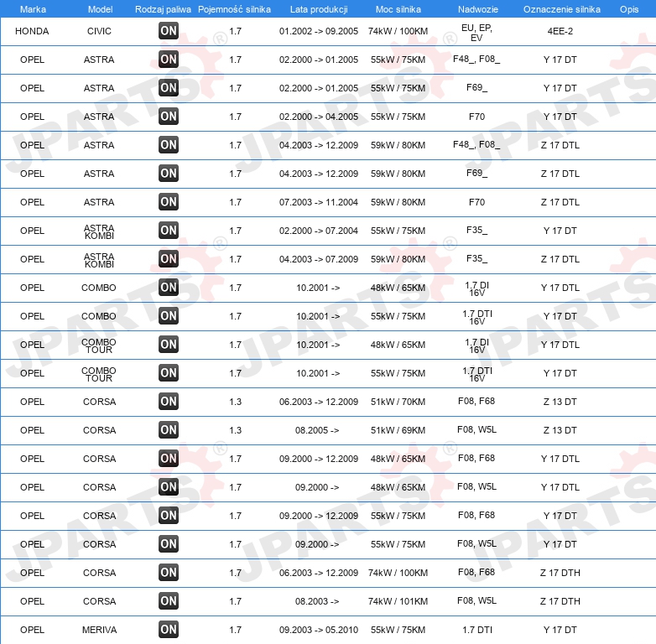Click the date 08.2005 -> in Corsa row
656x644 pixels.
[317, 430]
